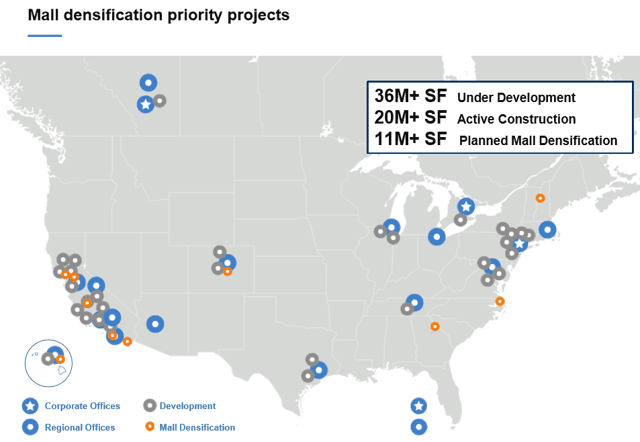Click the '11M+ SF' figure
The width and height of the screenshot is (640, 442).
coord(411,139)
